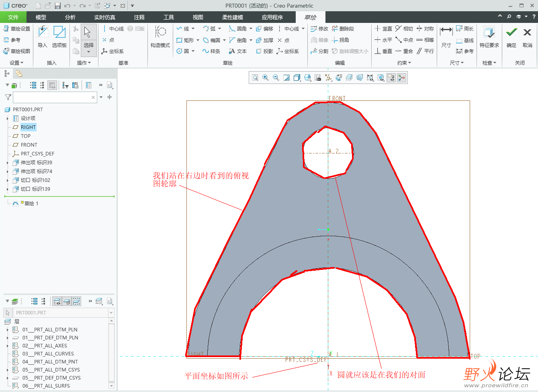The image size is (538, 392).
Task: Select the 坐标系 datum coordinate system tool
Action: click(x=113, y=51)
